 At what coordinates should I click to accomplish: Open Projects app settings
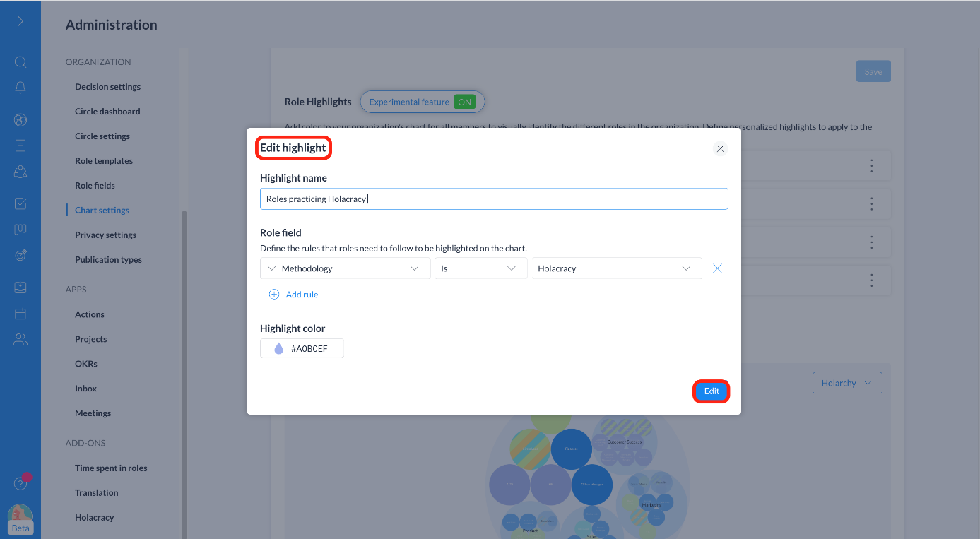pyautogui.click(x=91, y=339)
